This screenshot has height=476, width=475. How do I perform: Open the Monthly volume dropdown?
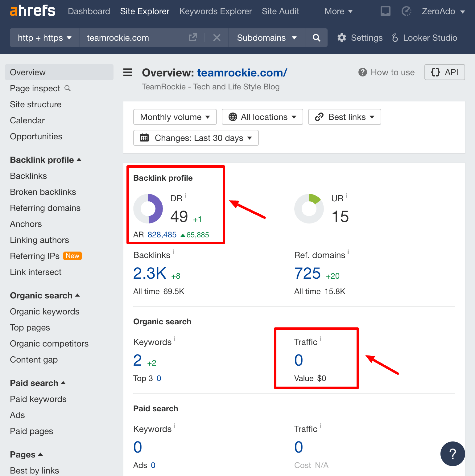point(175,117)
